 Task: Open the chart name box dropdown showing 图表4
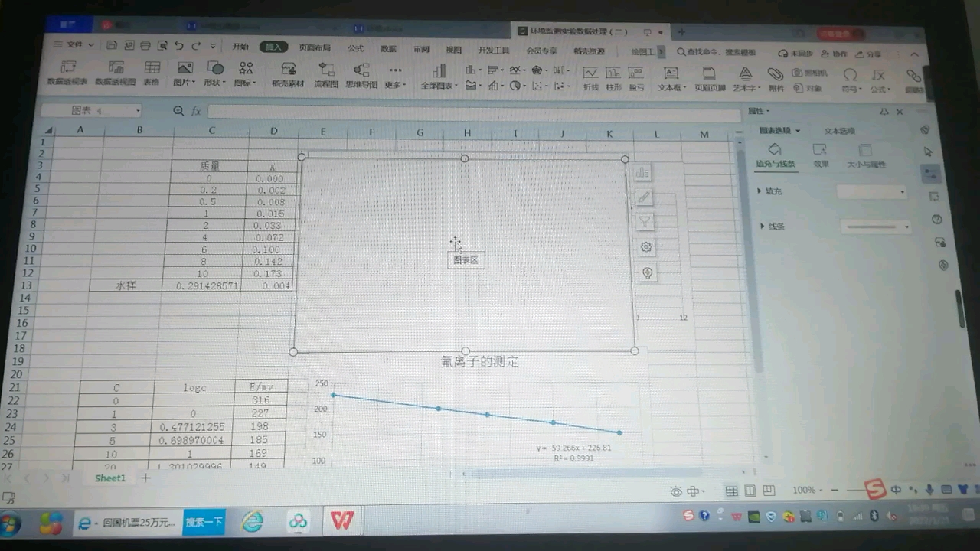pos(138,111)
